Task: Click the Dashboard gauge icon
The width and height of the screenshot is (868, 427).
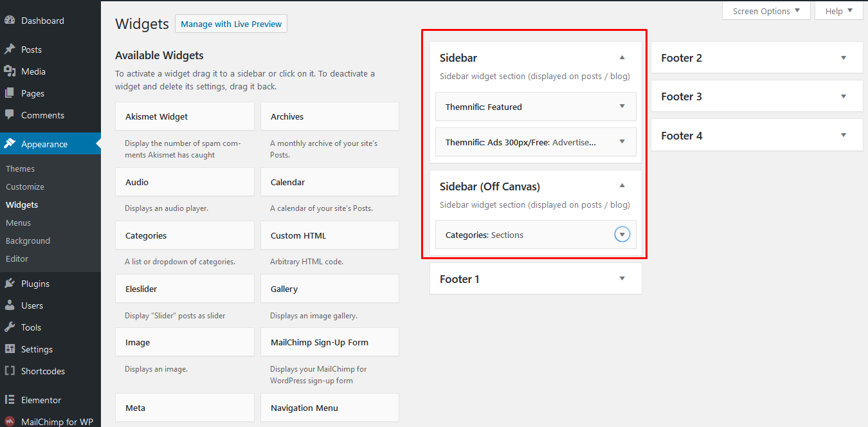Action: [10, 21]
